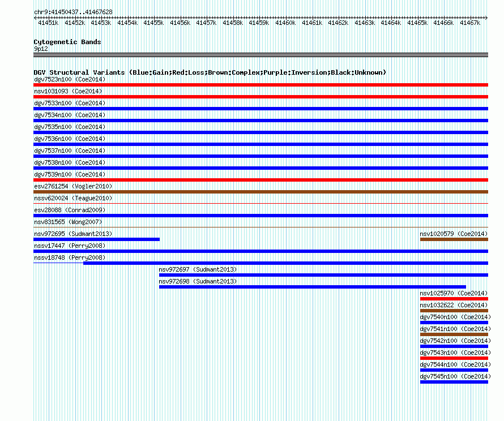The image size is (504, 421).
Task: Click the red bar under nsv1025970
Action: point(454,299)
